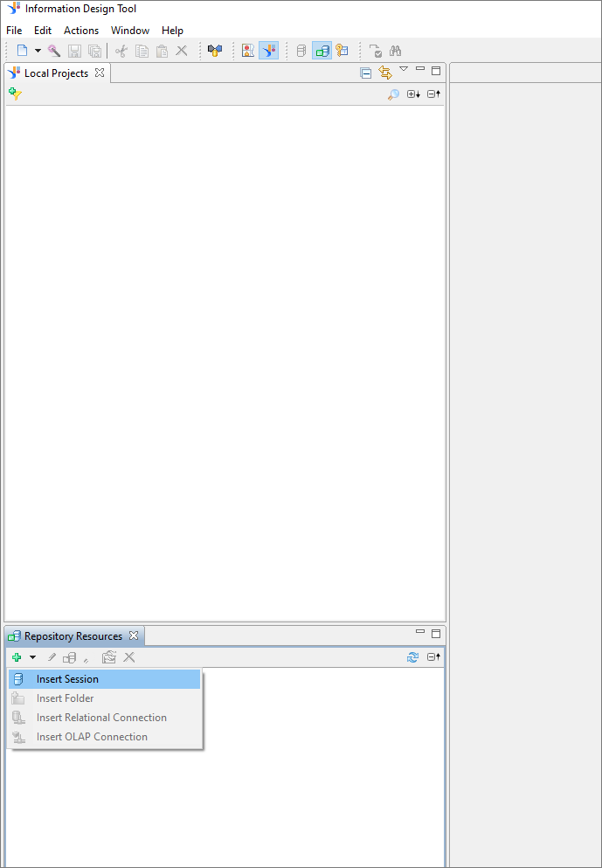
Task: Toggle the Local Projects view toolbar button
Action: [268, 51]
